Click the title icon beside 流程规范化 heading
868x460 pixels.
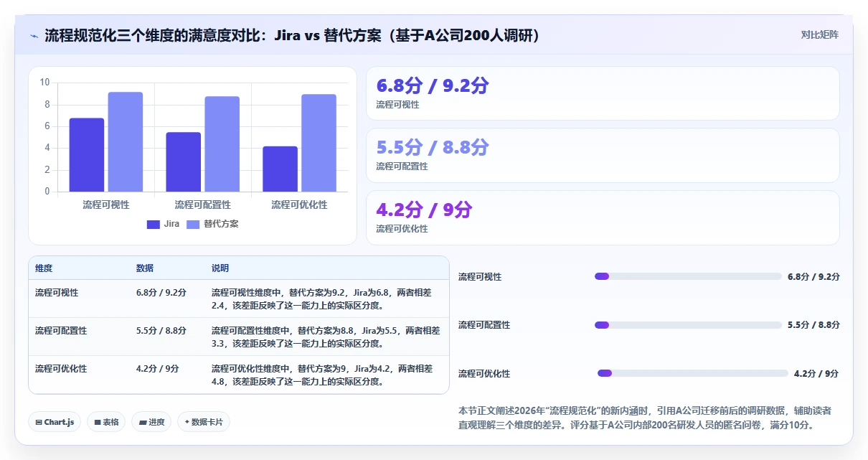click(34, 35)
